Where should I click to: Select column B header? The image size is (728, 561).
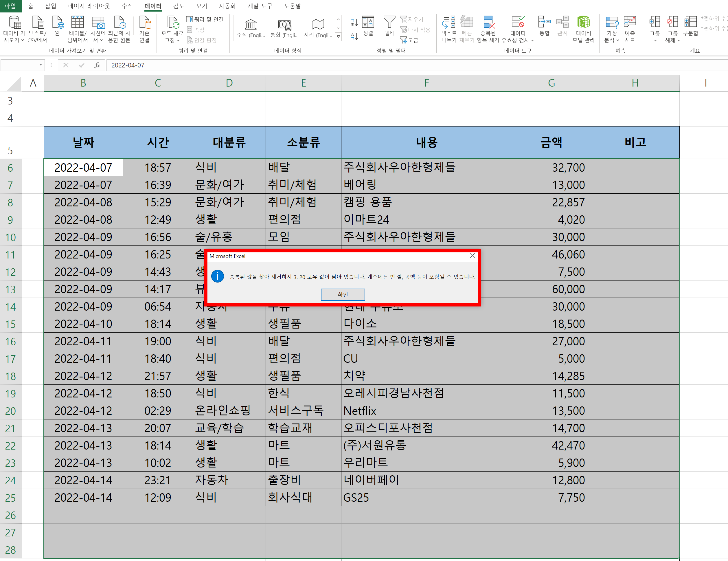(83, 83)
